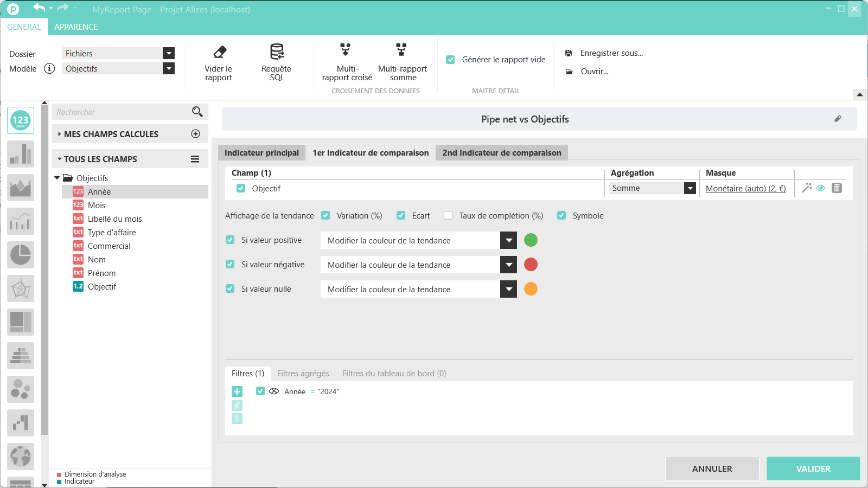The height and width of the screenshot is (488, 868).
Task: Delete the Objectif field with trash icon
Action: click(837, 188)
